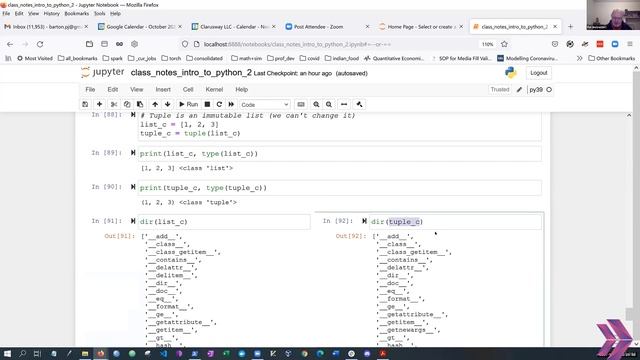This screenshot has height=360, width=640.
Task: Open Jupyter Insert menu
Action: pyautogui.click(x=163, y=89)
